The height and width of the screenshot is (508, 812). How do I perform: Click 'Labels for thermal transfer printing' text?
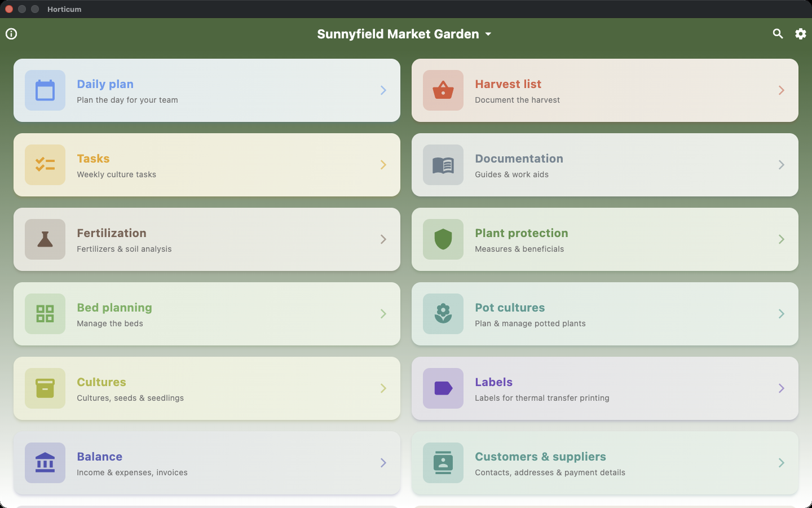(x=542, y=398)
